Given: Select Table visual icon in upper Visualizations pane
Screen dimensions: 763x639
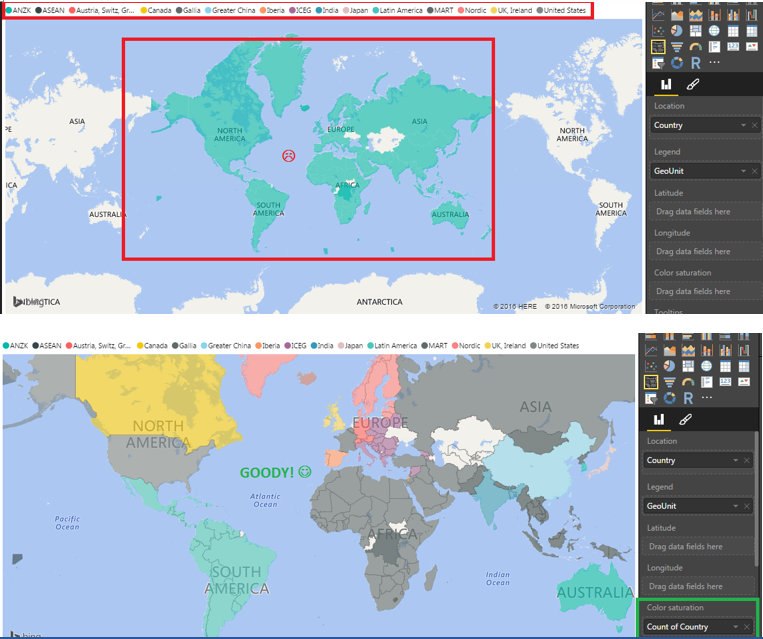Looking at the screenshot, I should pyautogui.click(x=733, y=31).
